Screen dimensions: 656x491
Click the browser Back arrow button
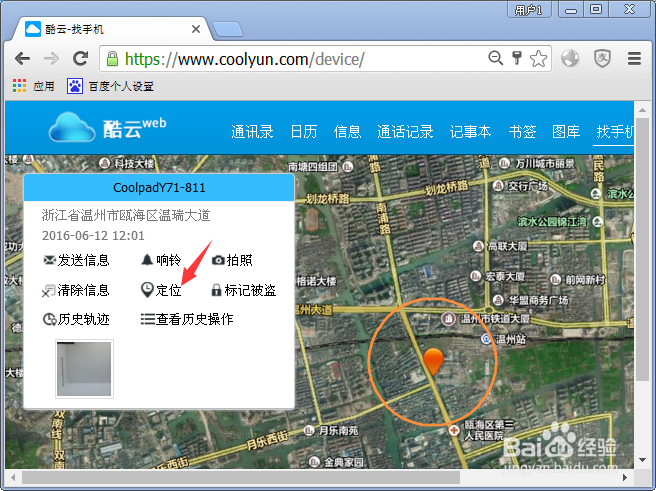tap(23, 59)
